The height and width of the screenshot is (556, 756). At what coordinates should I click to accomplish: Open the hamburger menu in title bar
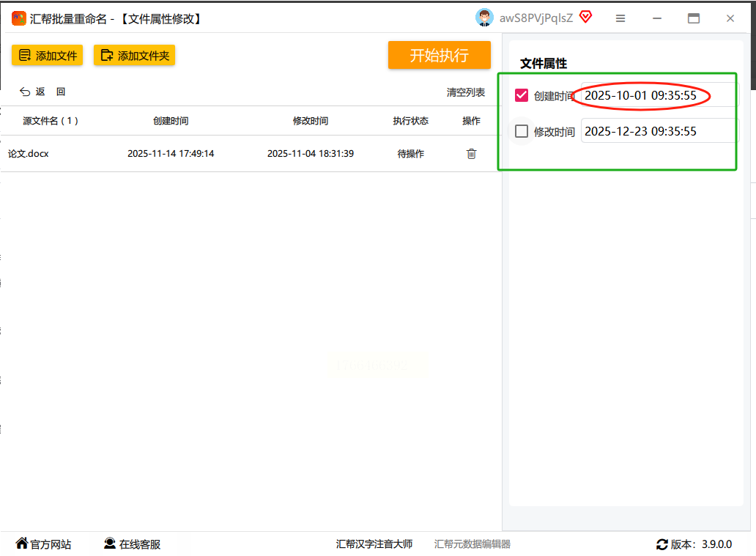[x=620, y=18]
